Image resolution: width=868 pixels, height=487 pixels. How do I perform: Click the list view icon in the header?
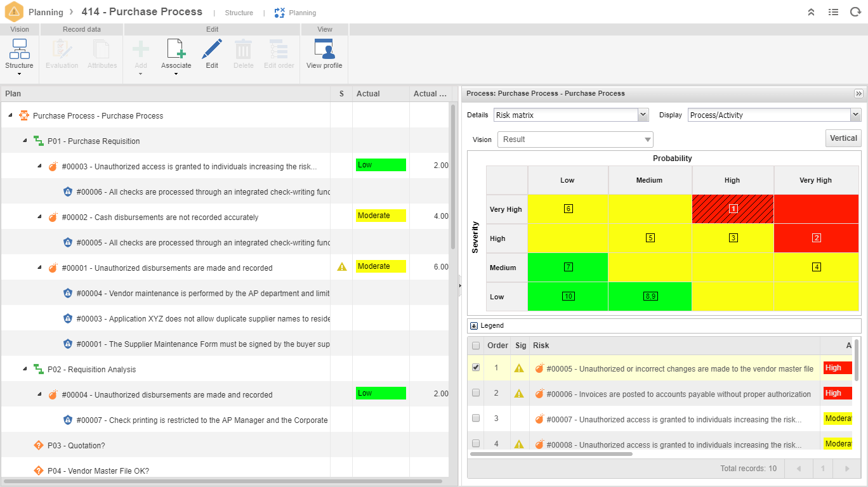(833, 12)
